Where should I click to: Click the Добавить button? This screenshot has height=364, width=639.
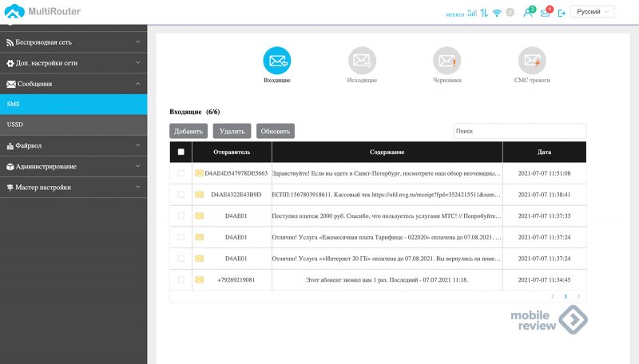pos(189,131)
